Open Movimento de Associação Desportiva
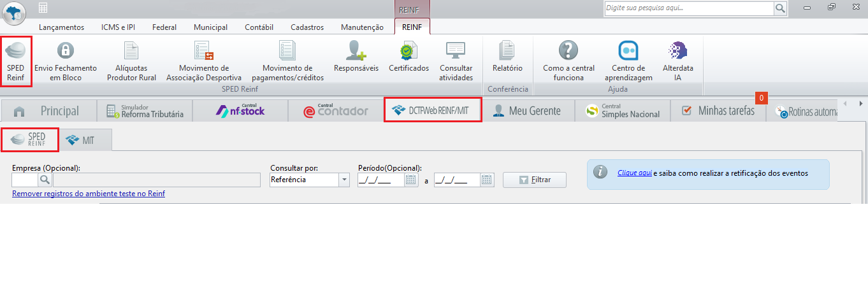The width and height of the screenshot is (868, 293). point(204,62)
